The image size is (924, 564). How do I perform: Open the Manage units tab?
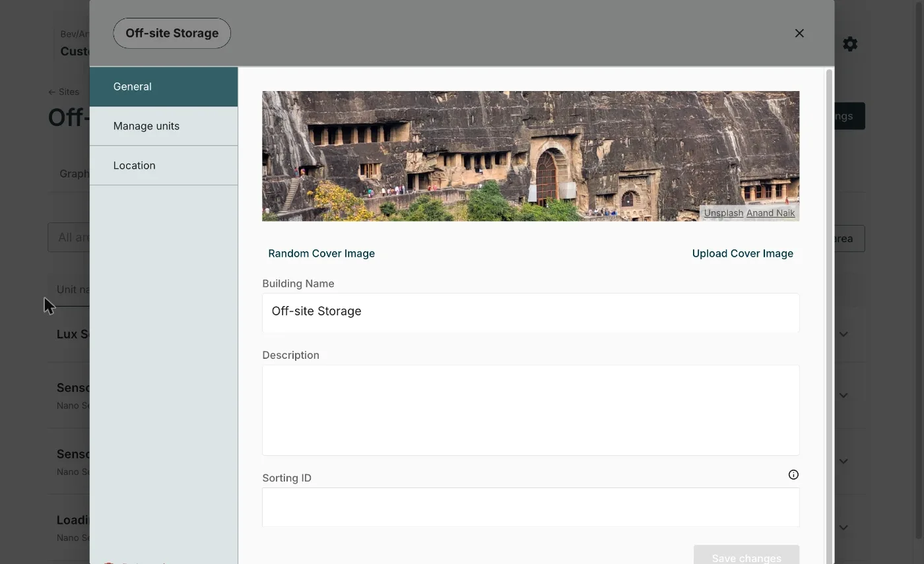[164, 126]
